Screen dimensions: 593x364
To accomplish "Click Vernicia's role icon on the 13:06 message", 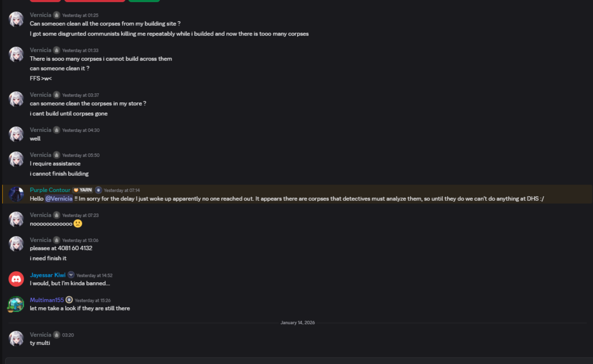I will pos(56,240).
